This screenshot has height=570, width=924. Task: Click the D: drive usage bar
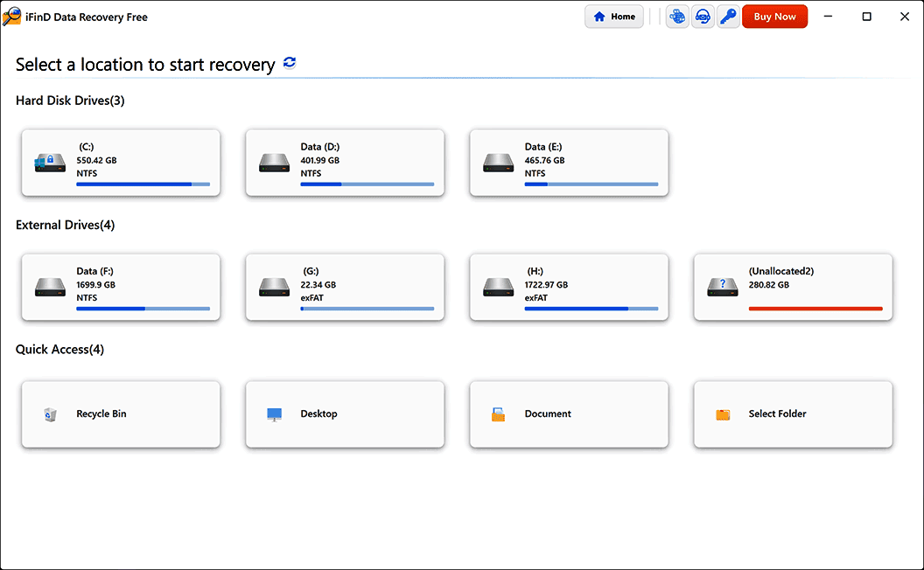click(x=367, y=184)
